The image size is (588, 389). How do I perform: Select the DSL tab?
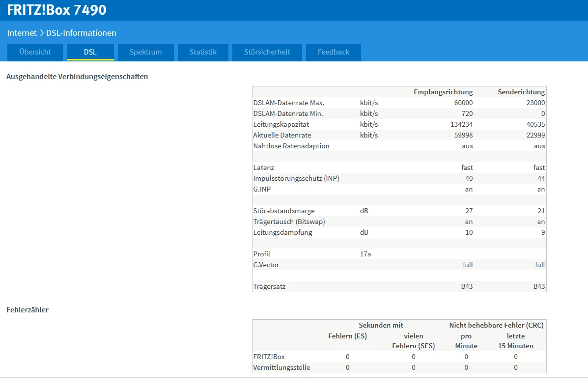pos(90,52)
